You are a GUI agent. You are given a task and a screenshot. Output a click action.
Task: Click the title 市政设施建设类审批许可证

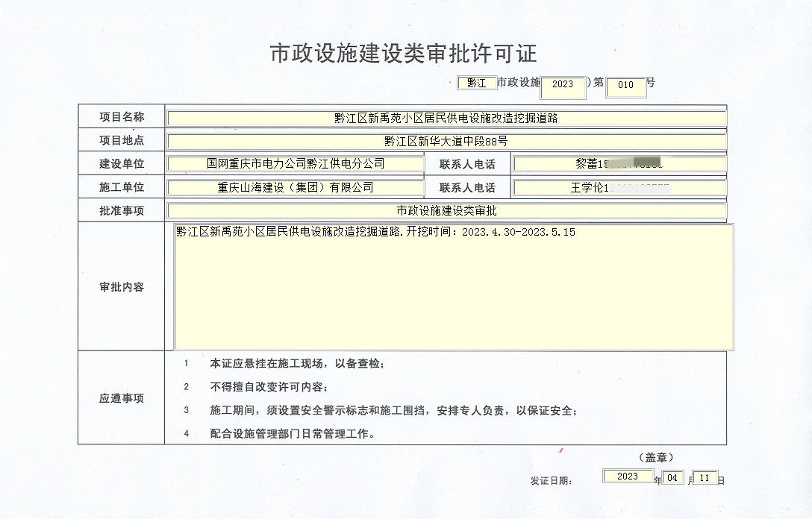pyautogui.click(x=404, y=53)
